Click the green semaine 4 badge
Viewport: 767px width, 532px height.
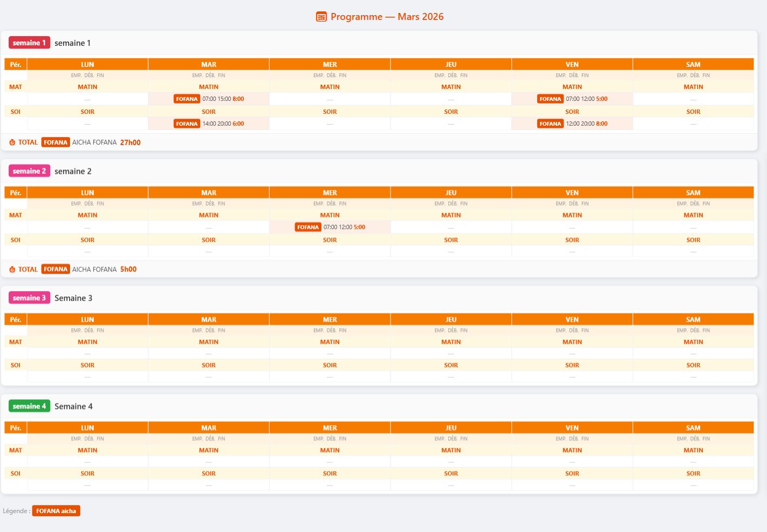click(x=29, y=406)
